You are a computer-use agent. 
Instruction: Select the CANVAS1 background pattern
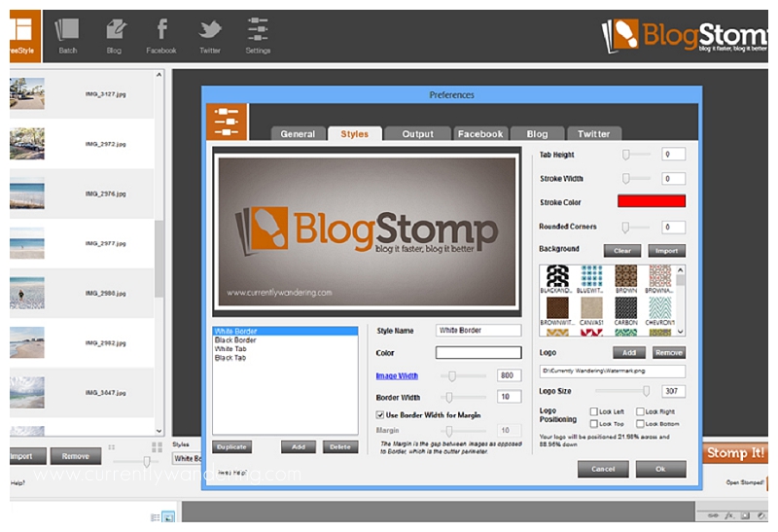click(591, 311)
